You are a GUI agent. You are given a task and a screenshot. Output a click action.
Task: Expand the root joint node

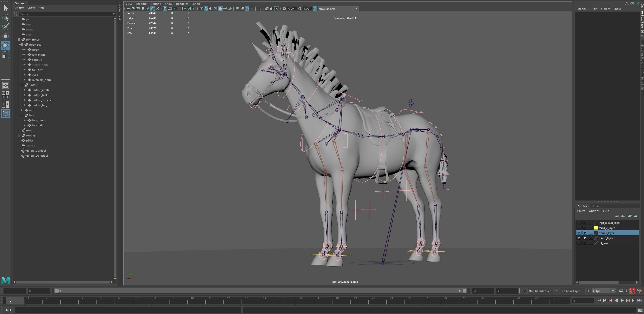pos(19,130)
